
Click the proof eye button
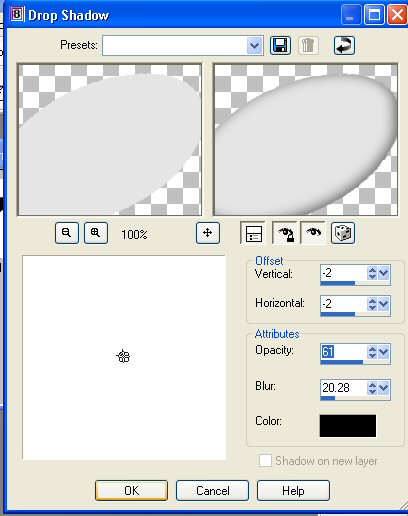(313, 233)
